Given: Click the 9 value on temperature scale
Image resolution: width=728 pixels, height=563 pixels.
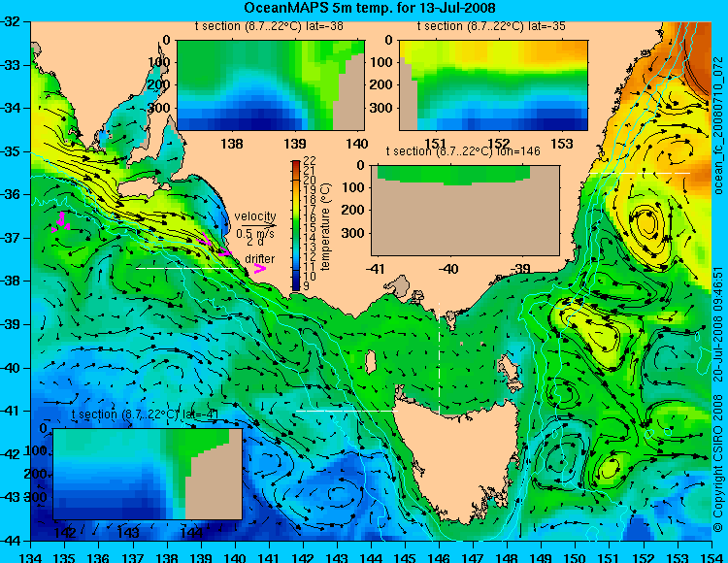Looking at the screenshot, I should pos(306,286).
